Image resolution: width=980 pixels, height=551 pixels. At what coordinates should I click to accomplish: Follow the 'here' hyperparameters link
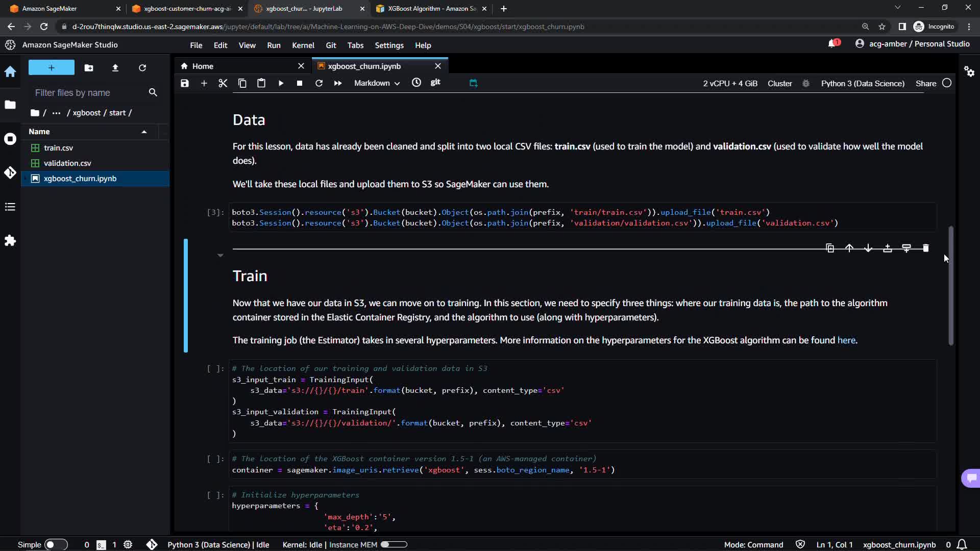(846, 340)
